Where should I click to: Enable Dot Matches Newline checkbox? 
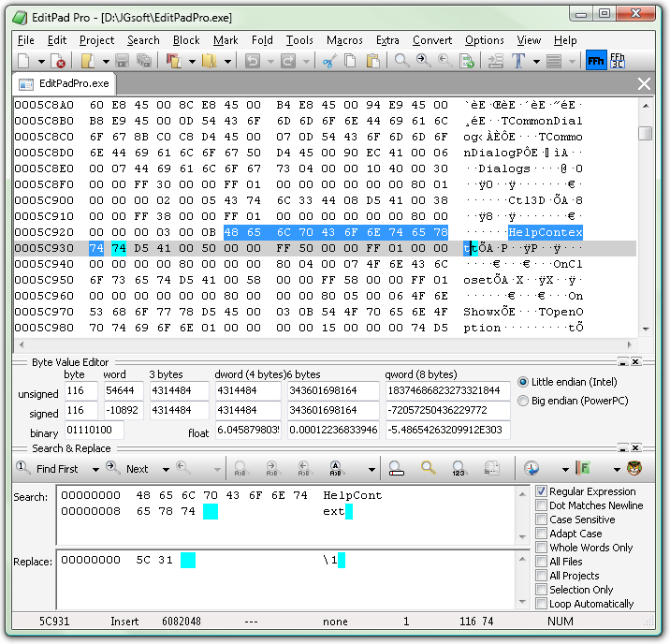(541, 505)
